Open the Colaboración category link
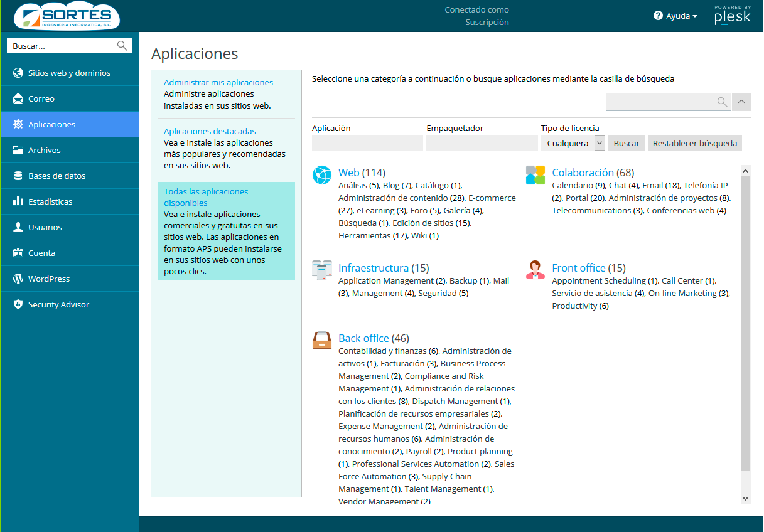The image size is (764, 532). click(583, 173)
